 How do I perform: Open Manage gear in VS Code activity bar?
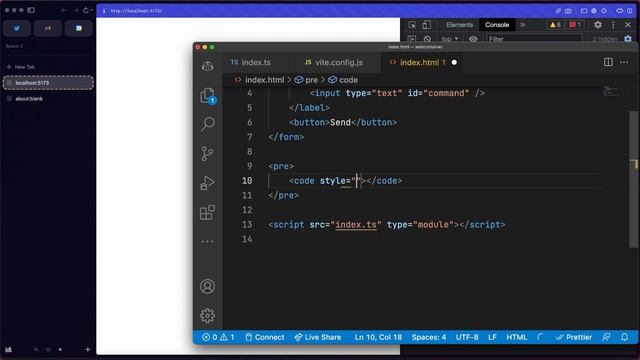pyautogui.click(x=207, y=316)
